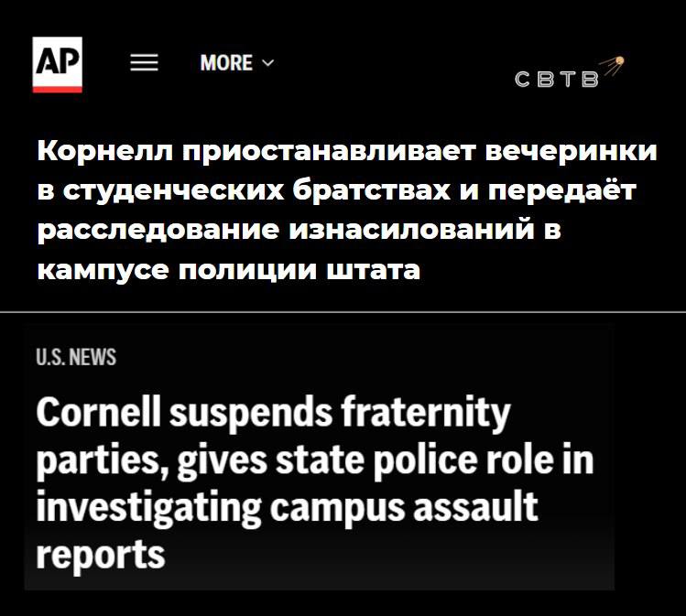Expand the MORE dropdown chevron
The height and width of the screenshot is (616, 686).
(x=267, y=63)
